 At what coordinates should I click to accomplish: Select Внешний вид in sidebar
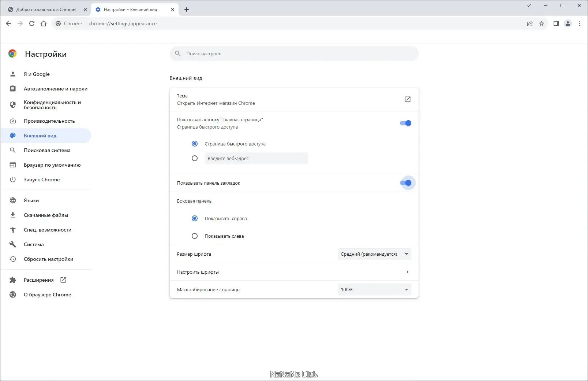46,136
